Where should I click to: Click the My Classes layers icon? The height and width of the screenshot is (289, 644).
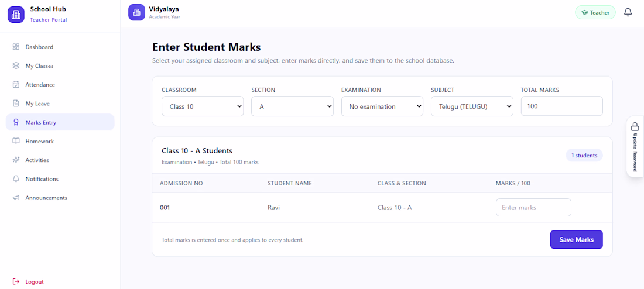click(x=16, y=66)
